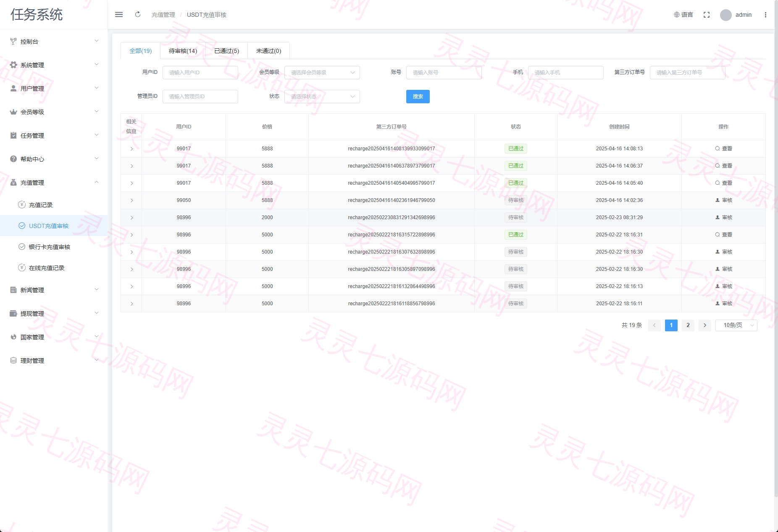
Task: Expand the 国家管理 sidebar menu
Action: point(54,337)
